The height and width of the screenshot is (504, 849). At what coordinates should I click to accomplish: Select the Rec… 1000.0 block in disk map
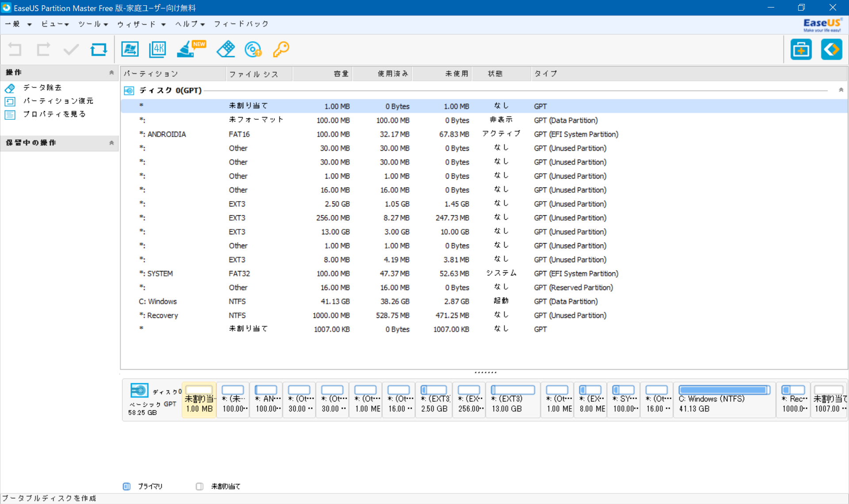pyautogui.click(x=794, y=400)
